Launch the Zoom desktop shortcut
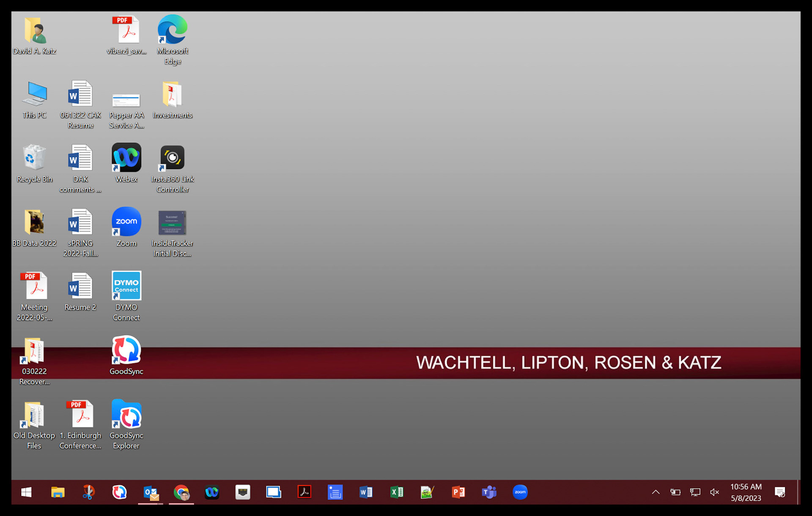Viewport: 812px width, 516px height. coord(126,228)
